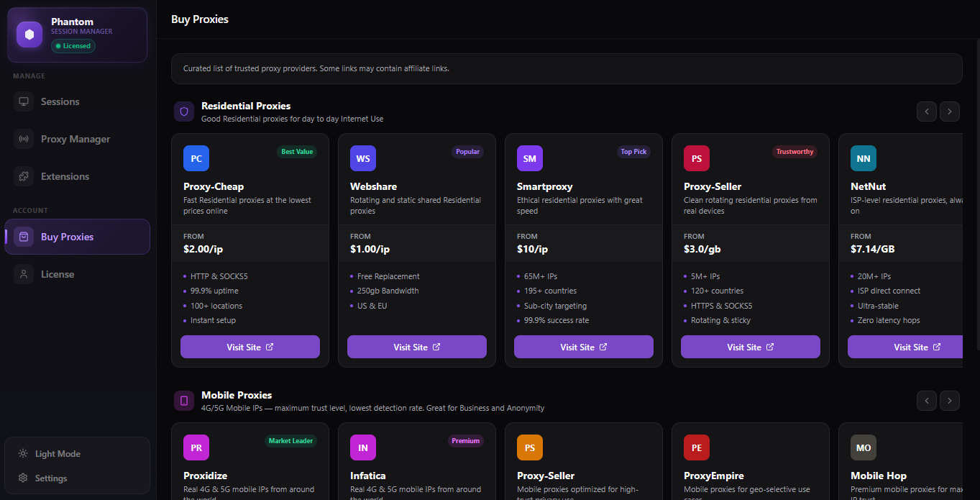Advance Residential Proxies list with right arrow
This screenshot has width=980, height=500.
tap(950, 112)
